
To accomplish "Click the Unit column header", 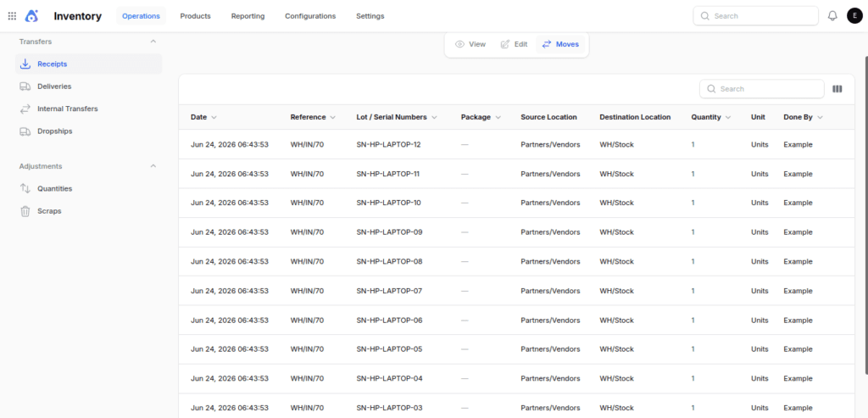I will click(x=757, y=117).
